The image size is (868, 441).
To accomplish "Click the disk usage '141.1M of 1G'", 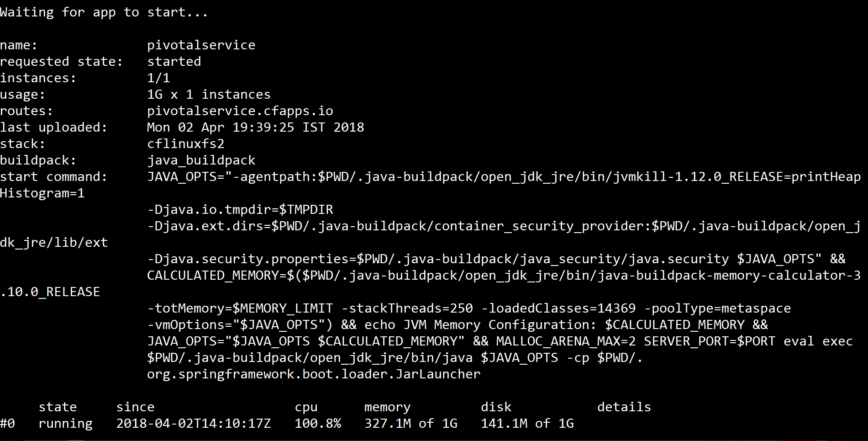I will [x=527, y=424].
